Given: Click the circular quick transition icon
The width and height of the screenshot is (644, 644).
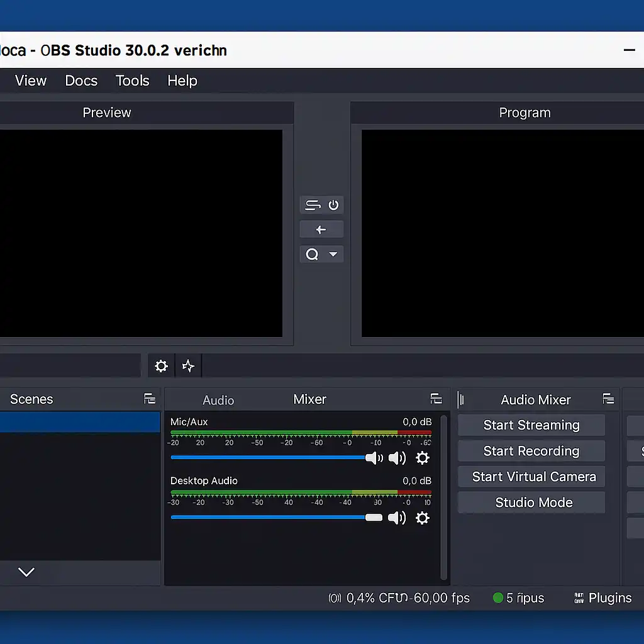Looking at the screenshot, I should point(312,255).
